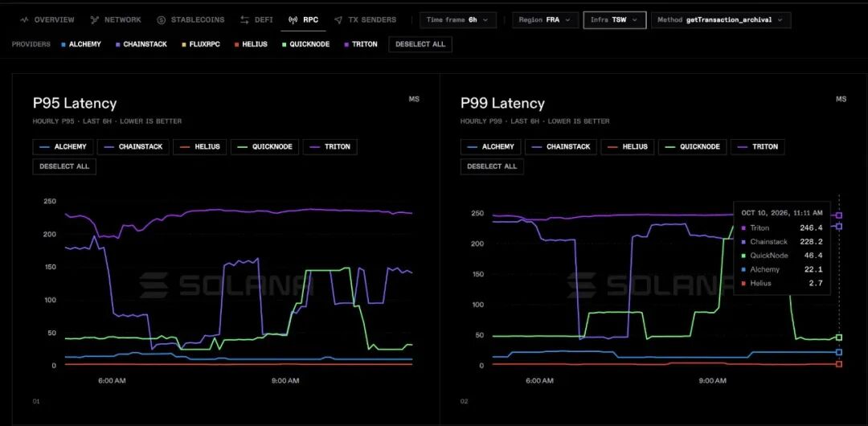Click the Alchemy data point marker on P99 chart

click(839, 352)
